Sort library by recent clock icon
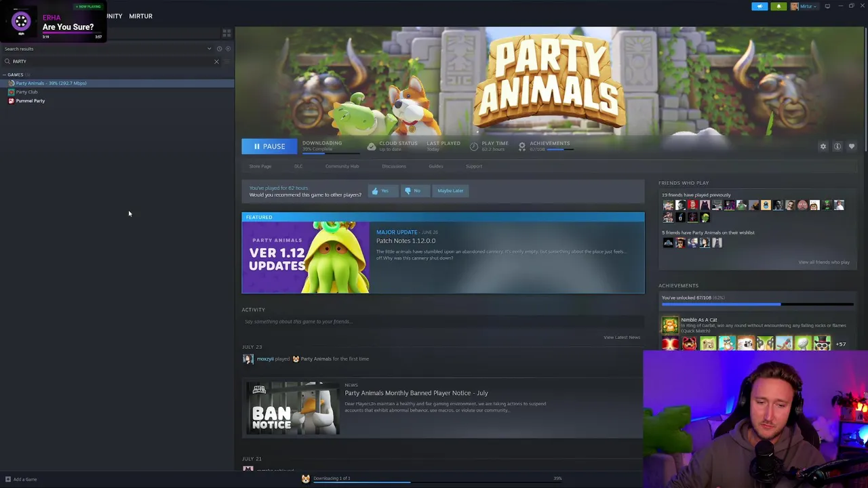Screen dimensions: 868x488 tap(219, 49)
